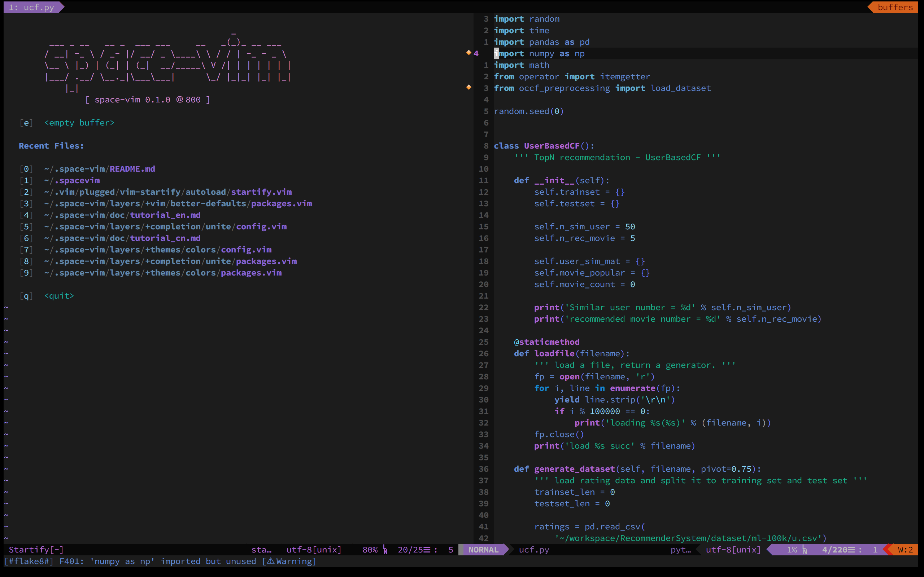Click the line-number symbol in right status bar
The image size is (924, 577).
tap(805, 550)
